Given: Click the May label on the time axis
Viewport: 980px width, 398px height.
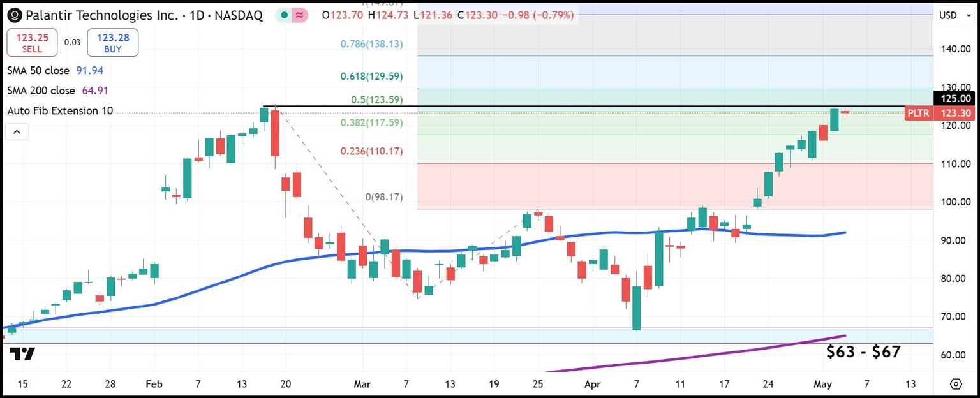Looking at the screenshot, I should tap(822, 384).
